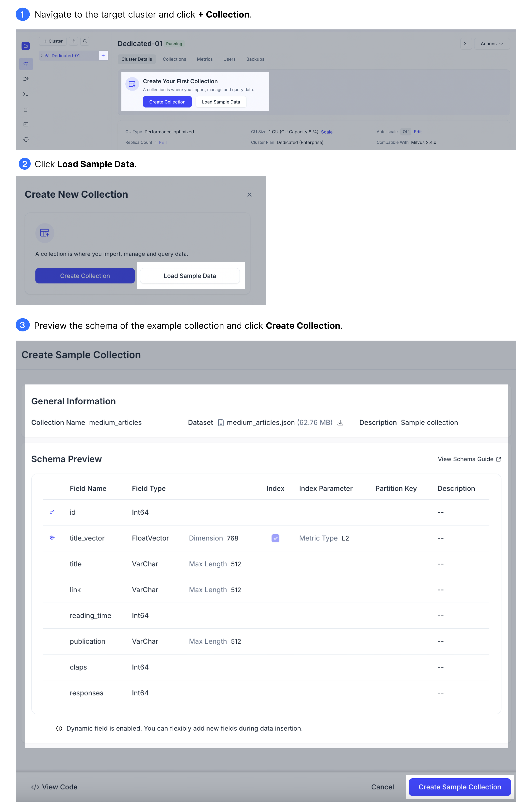Open the project folder icon in sidebar
This screenshot has width=532, height=809.
26,46
